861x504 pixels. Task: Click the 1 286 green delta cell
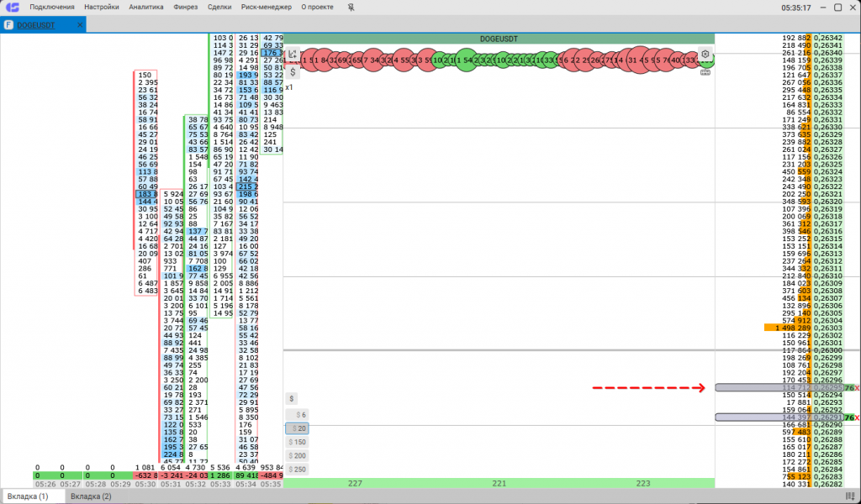click(x=221, y=475)
